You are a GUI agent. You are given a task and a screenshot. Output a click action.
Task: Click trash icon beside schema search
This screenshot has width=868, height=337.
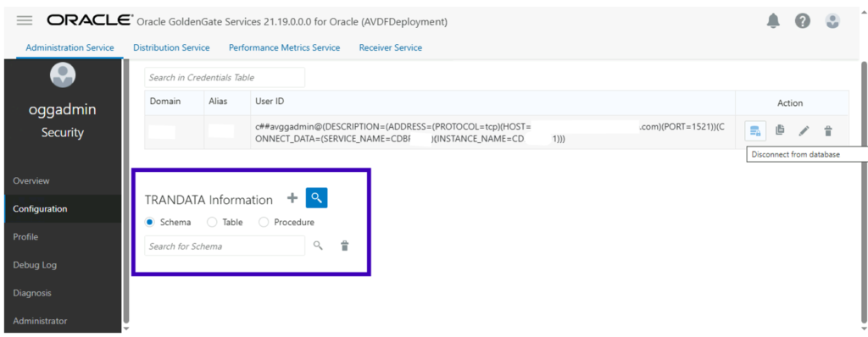pyautogui.click(x=344, y=246)
